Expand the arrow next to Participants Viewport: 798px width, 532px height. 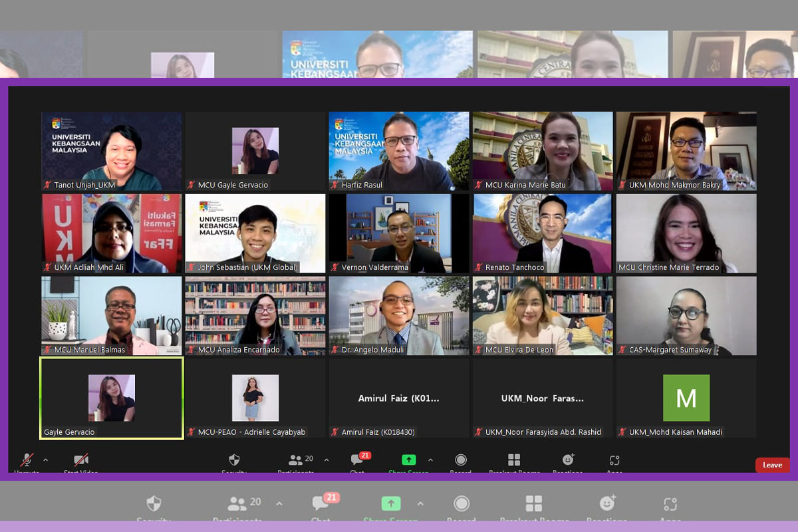coord(327,460)
